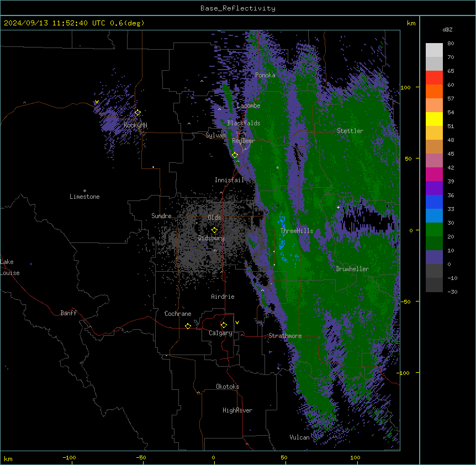Click the timestamp 2024/09/13 11:52:40 UTC
Image resolution: width=476 pixels, height=465 pixels.
click(54, 23)
